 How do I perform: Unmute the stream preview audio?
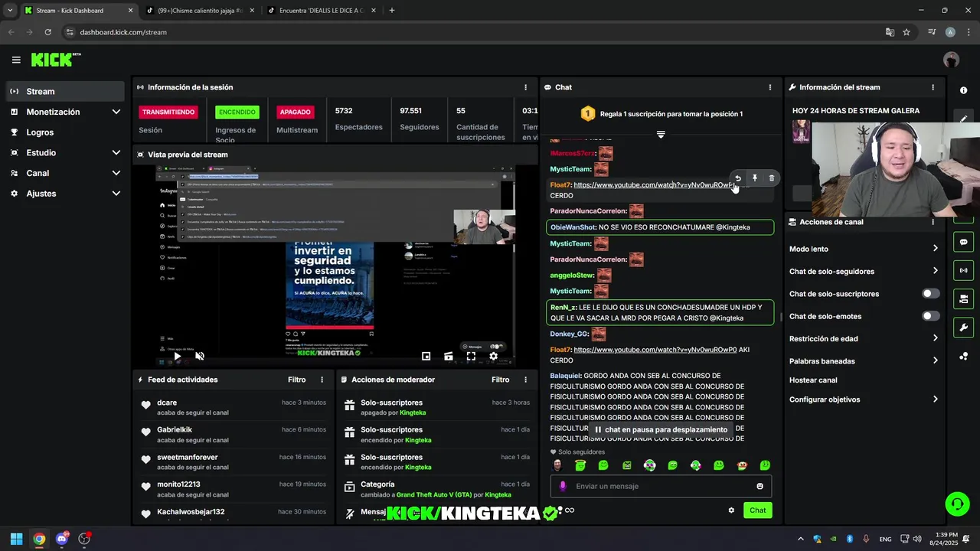click(200, 356)
